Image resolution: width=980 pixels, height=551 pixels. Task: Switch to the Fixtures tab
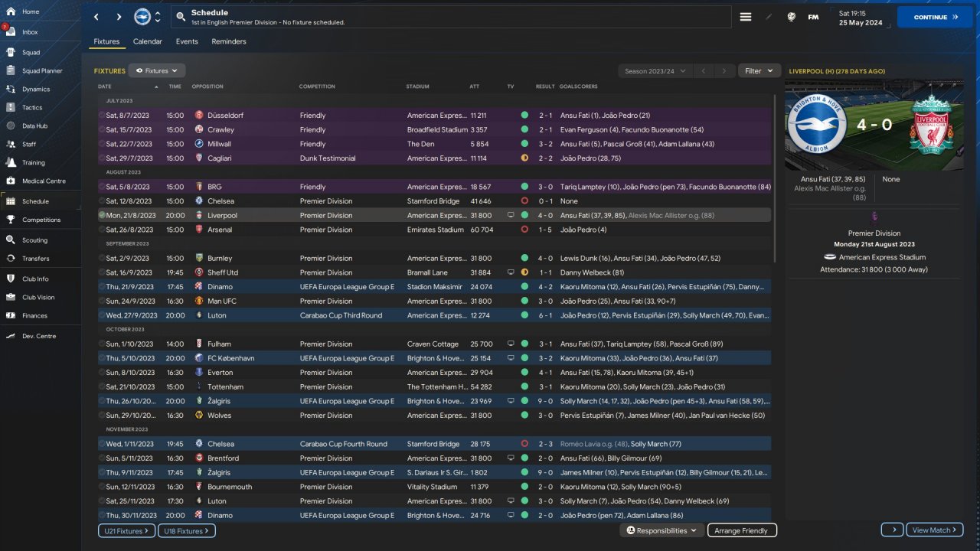[x=106, y=41]
